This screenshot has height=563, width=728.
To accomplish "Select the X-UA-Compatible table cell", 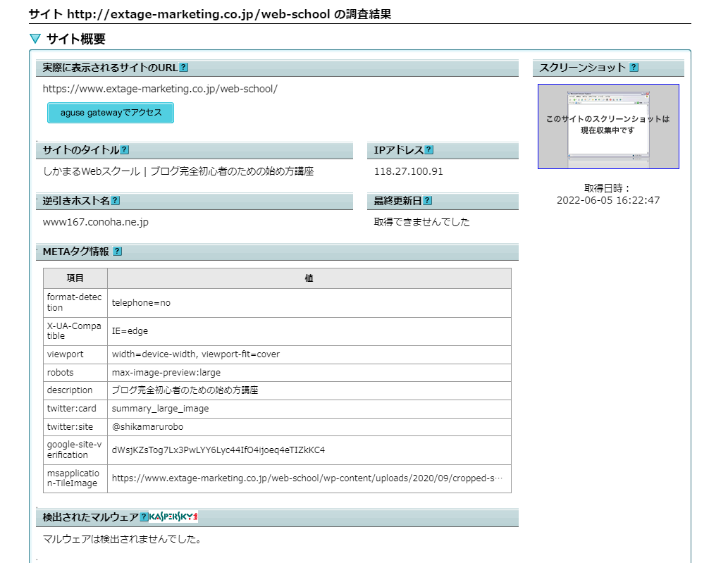I will click(75, 331).
